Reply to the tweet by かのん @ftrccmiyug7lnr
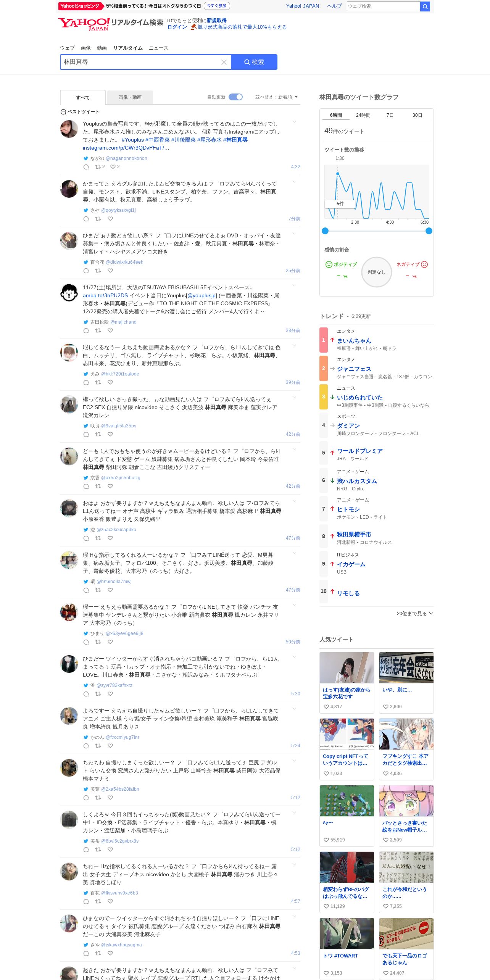 tap(86, 746)
